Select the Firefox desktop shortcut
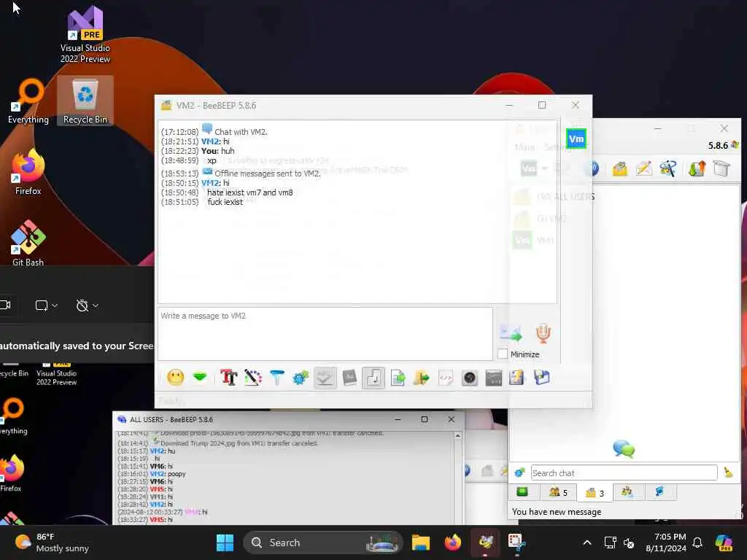747x560 pixels. [x=28, y=172]
